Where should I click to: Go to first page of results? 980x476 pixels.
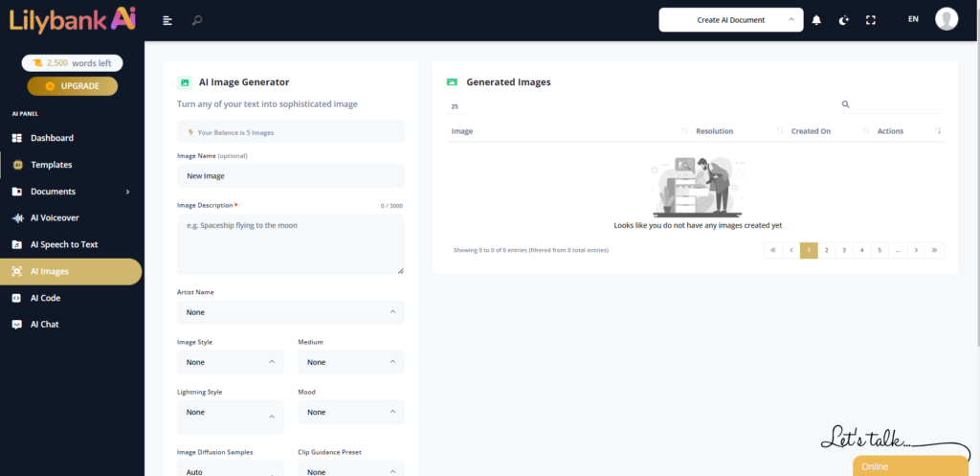click(773, 250)
